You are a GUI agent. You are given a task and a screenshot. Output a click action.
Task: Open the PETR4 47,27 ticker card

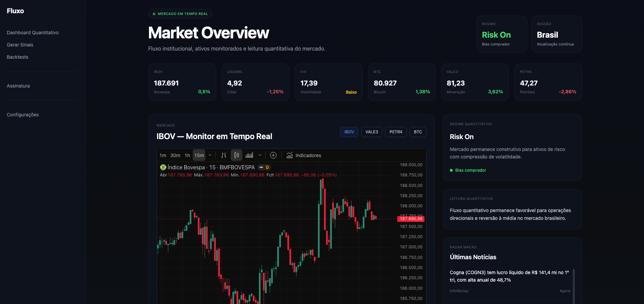[x=548, y=82]
